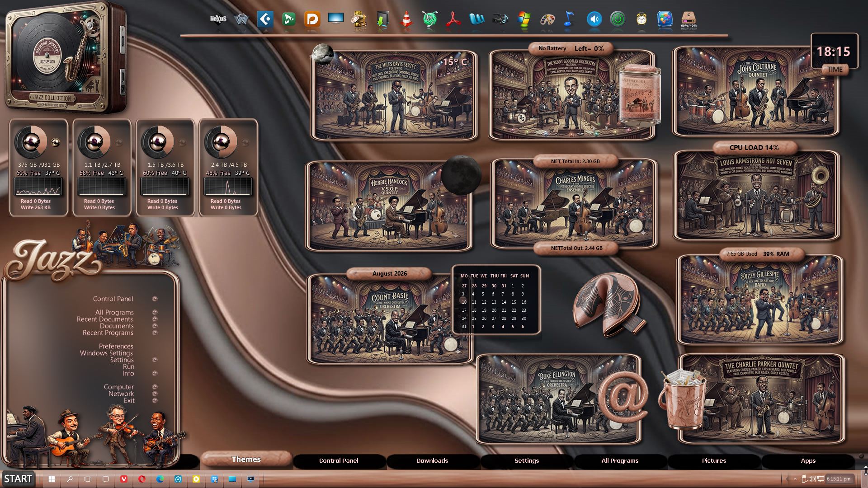Switch to the Control Panel shelf tab
Screen dimensions: 868x488
click(339, 460)
